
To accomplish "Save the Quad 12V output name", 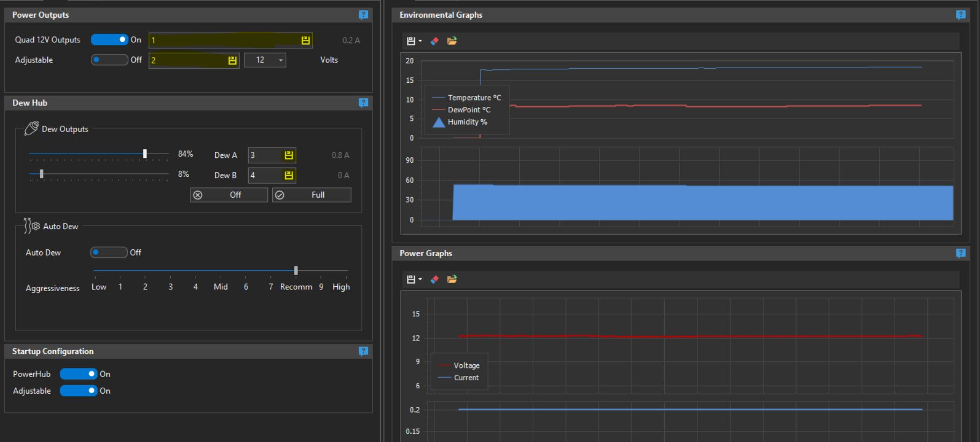I will [x=306, y=40].
